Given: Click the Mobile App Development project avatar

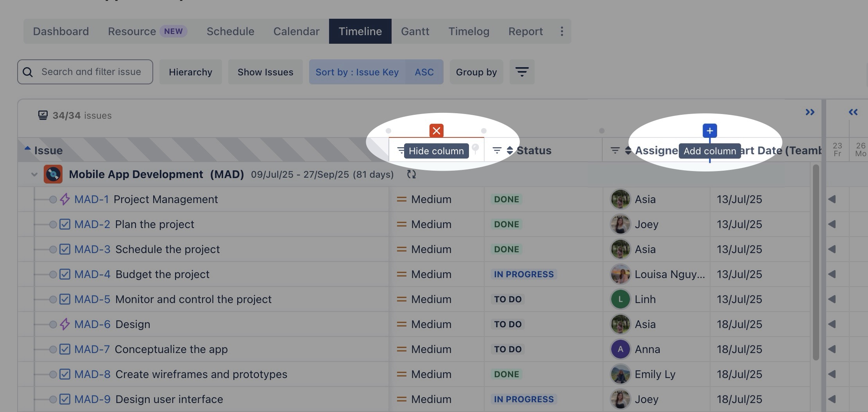Looking at the screenshot, I should point(53,174).
